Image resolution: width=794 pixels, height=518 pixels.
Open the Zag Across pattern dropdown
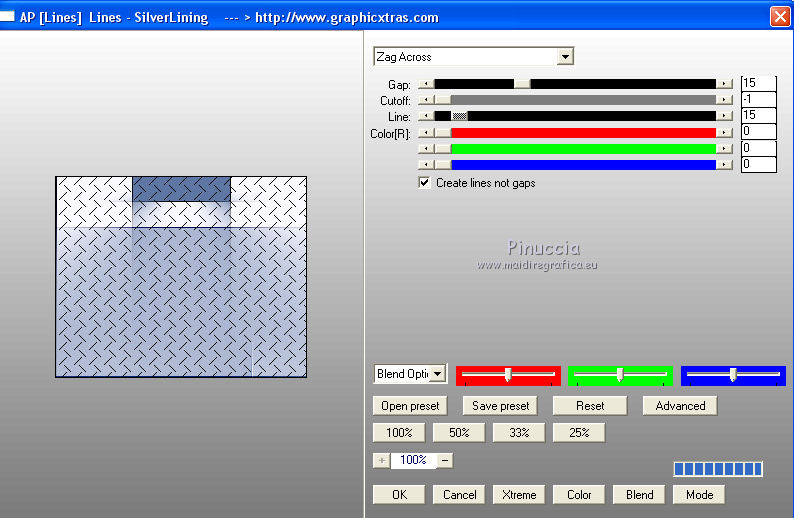click(565, 56)
